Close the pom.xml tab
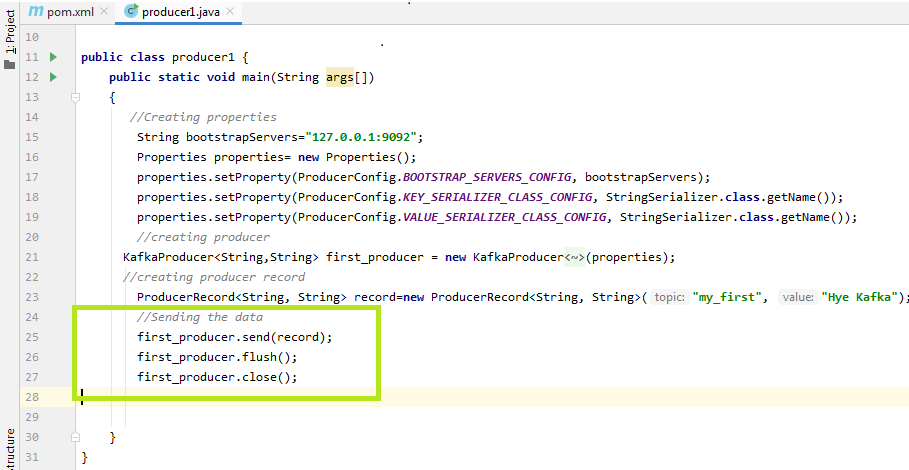909x470 pixels. pyautogui.click(x=104, y=11)
